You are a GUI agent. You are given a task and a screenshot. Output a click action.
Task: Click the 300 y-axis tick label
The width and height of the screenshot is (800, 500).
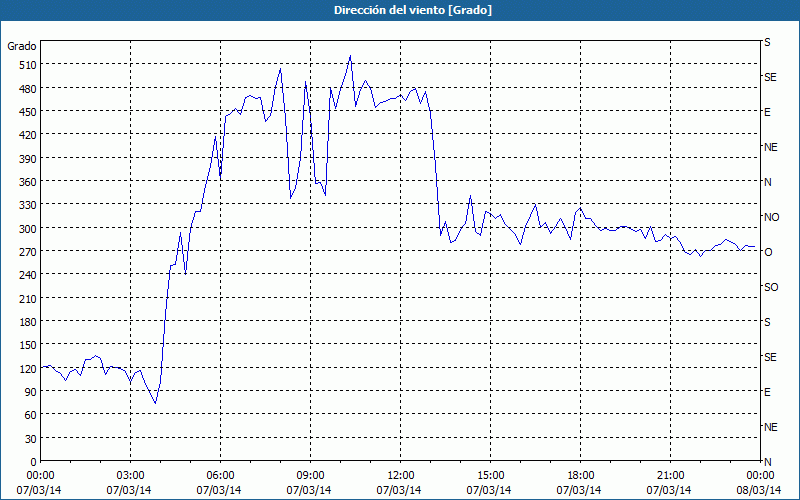click(28, 229)
